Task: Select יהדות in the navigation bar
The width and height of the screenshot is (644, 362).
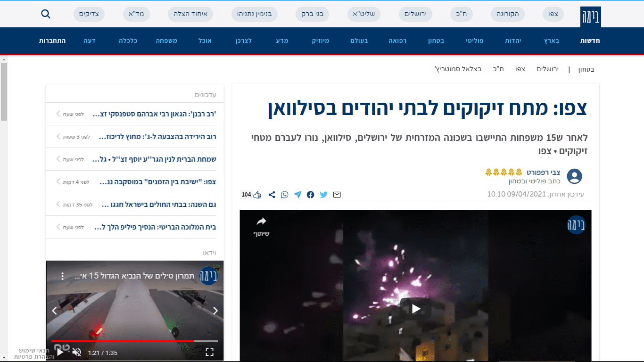Action: pos(512,41)
